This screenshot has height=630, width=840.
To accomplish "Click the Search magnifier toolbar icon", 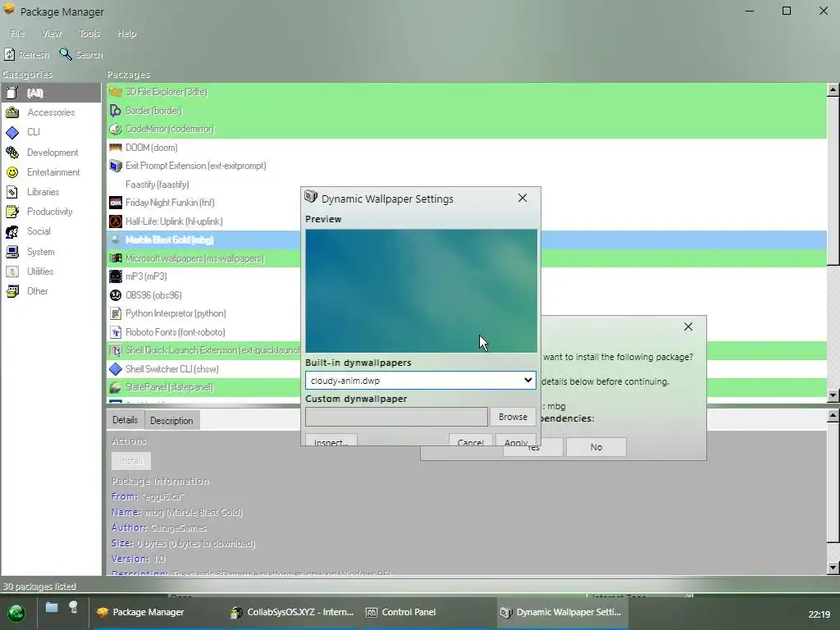I will coord(66,54).
